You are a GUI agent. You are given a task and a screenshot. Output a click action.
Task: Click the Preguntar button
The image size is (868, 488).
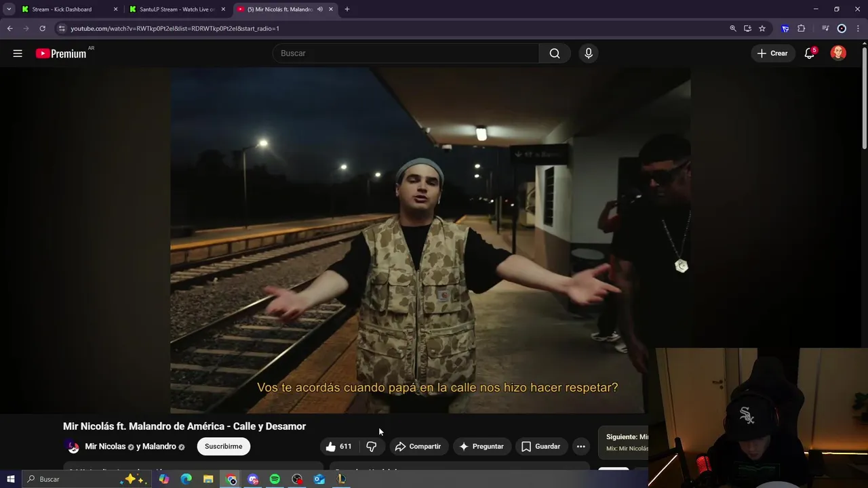(481, 447)
